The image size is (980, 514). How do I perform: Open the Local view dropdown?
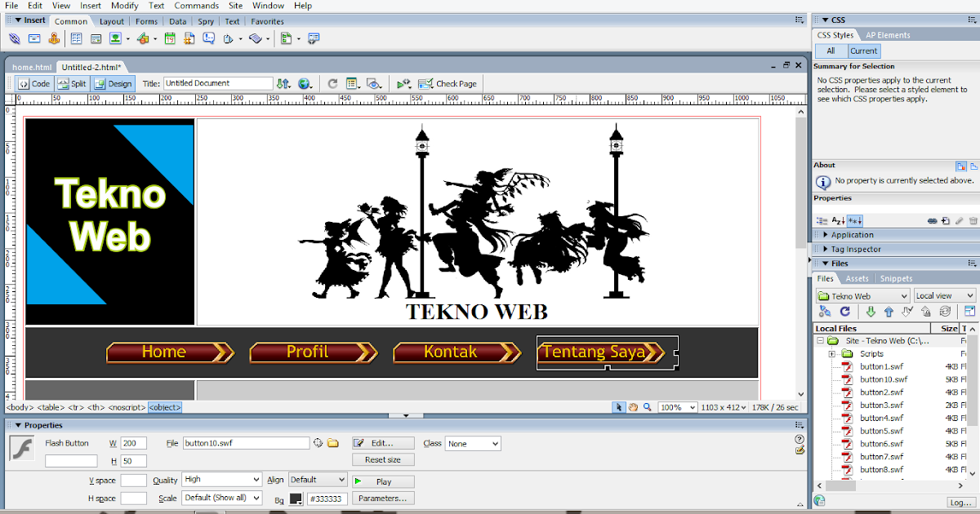pyautogui.click(x=945, y=296)
